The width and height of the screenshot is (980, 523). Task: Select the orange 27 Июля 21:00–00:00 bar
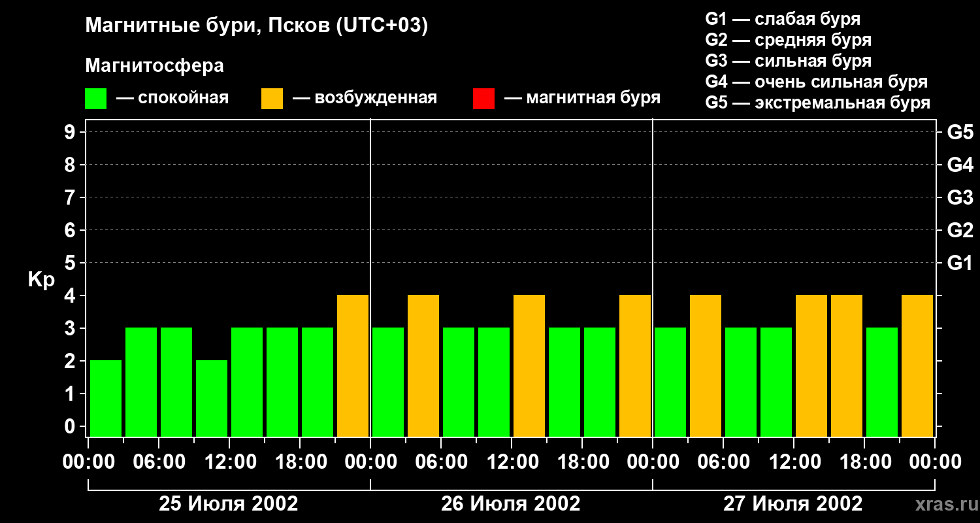click(917, 365)
